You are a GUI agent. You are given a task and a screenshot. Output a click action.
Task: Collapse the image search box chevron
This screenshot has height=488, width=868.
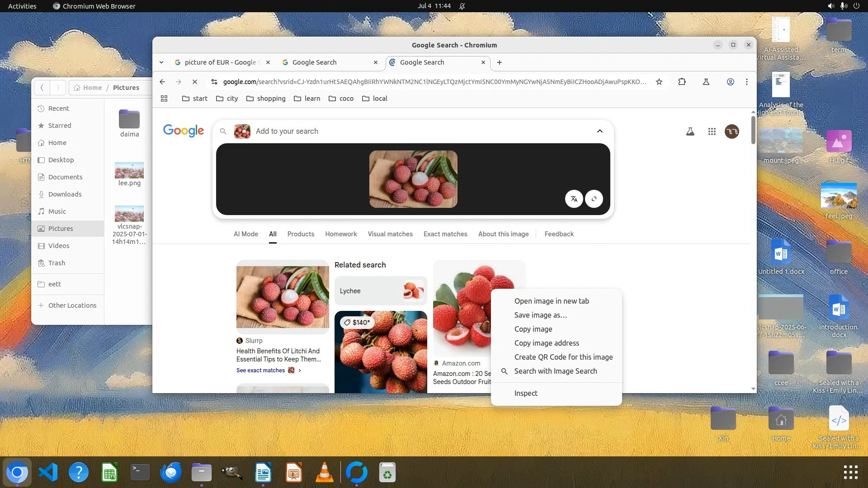tap(600, 131)
